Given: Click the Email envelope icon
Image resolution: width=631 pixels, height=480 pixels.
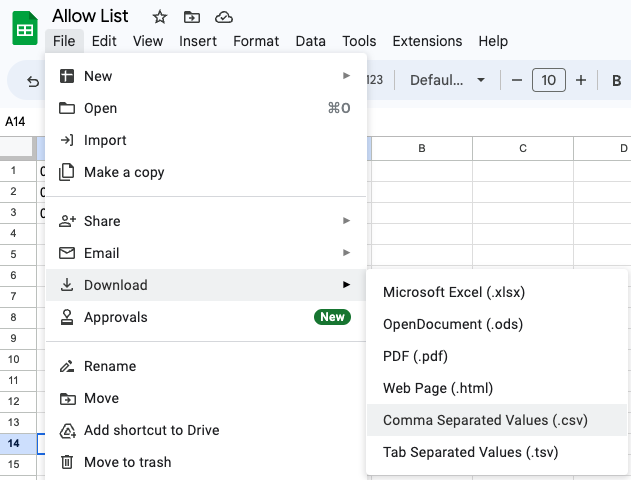Looking at the screenshot, I should click(x=67, y=253).
